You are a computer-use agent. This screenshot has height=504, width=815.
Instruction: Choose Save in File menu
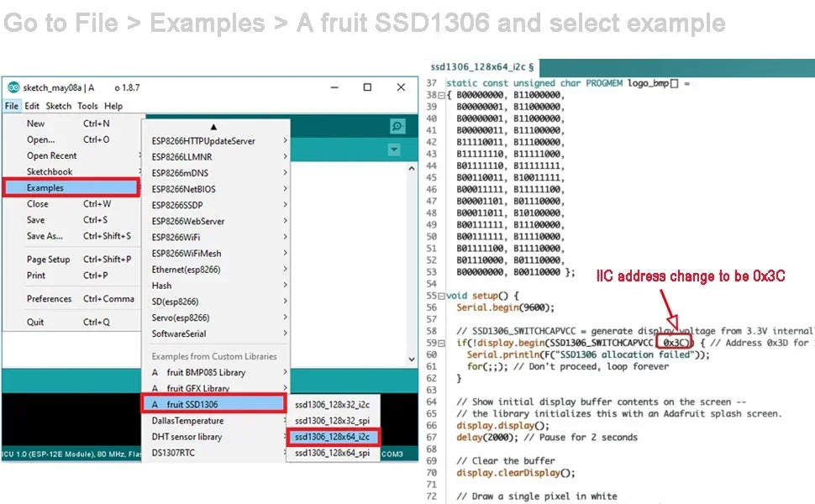tap(71, 220)
